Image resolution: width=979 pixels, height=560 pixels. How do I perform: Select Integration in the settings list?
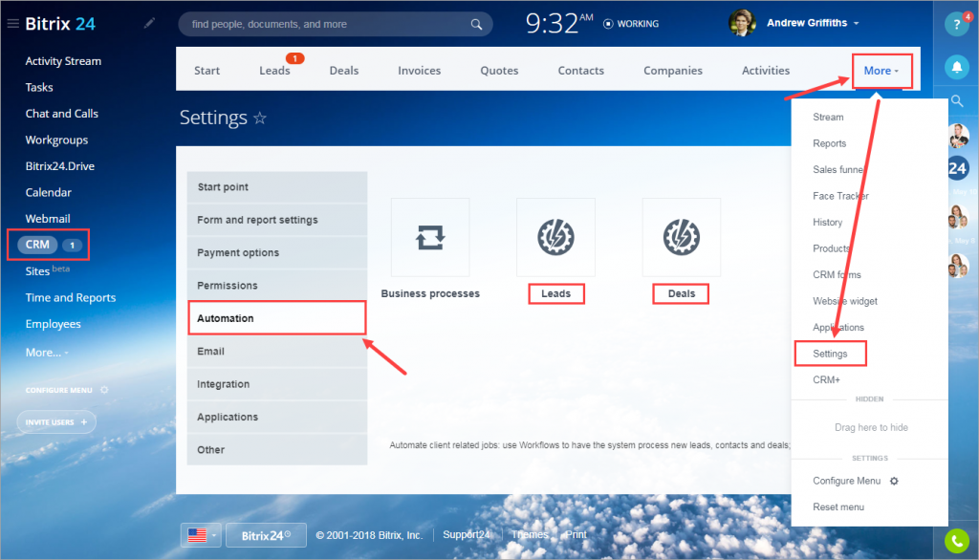tap(277, 384)
